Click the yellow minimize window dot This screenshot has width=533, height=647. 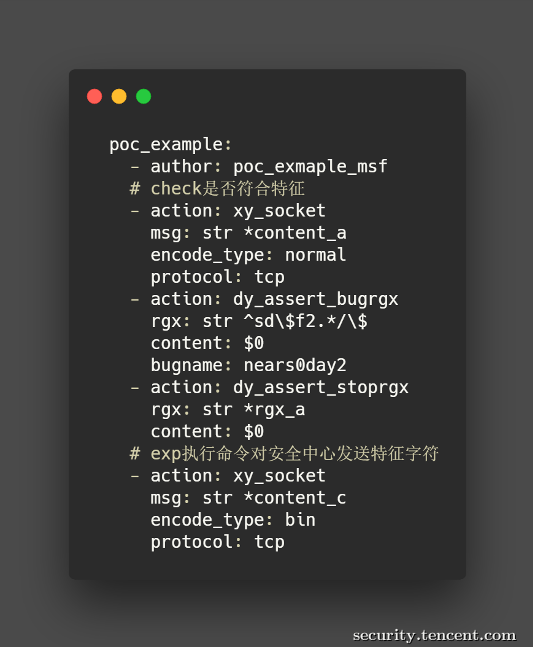click(x=119, y=97)
